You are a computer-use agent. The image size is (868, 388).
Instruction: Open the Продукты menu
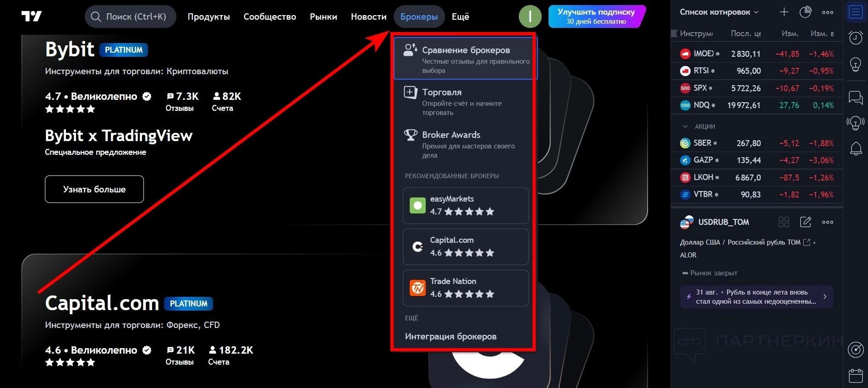point(209,16)
